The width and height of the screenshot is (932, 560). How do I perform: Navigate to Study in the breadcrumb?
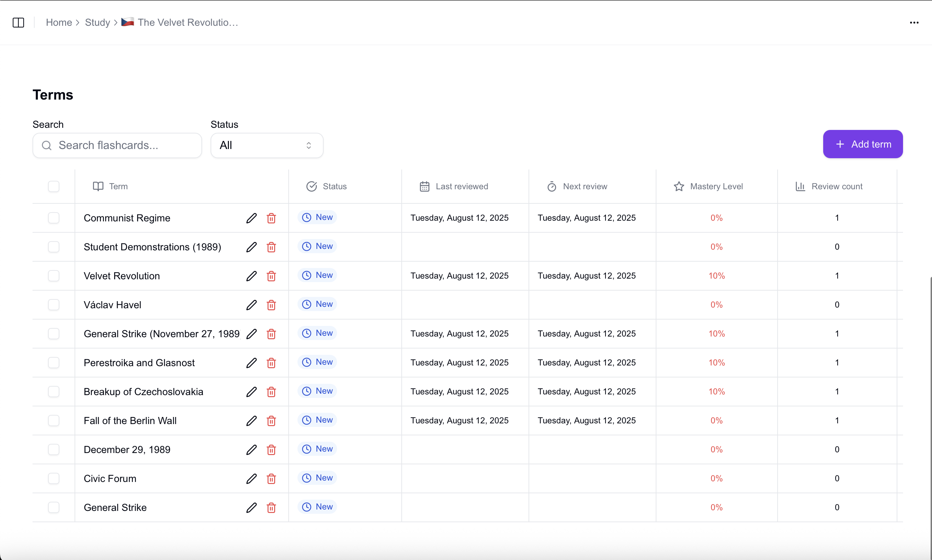click(x=98, y=23)
